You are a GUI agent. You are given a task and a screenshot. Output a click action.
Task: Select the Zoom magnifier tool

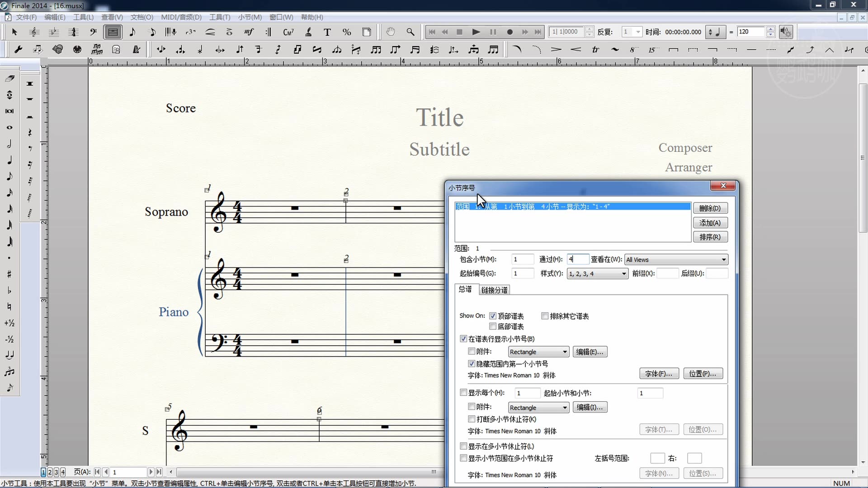[410, 32]
